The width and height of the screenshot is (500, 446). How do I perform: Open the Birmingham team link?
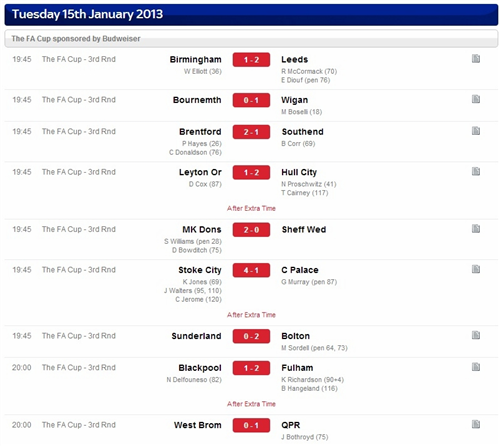click(195, 60)
